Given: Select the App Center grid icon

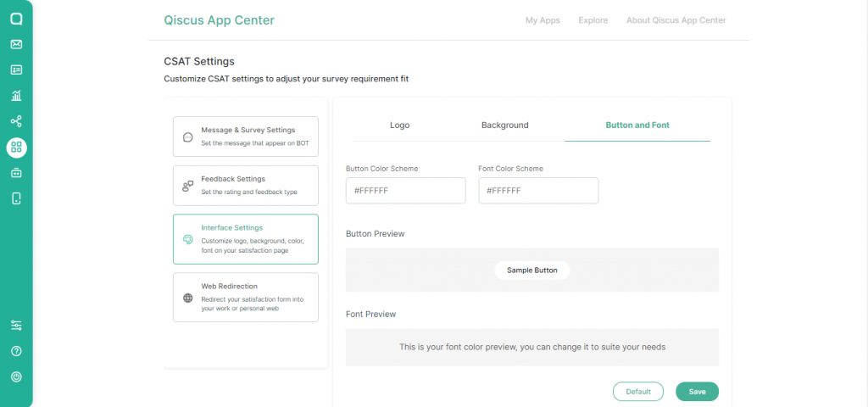Looking at the screenshot, I should click(x=16, y=148).
